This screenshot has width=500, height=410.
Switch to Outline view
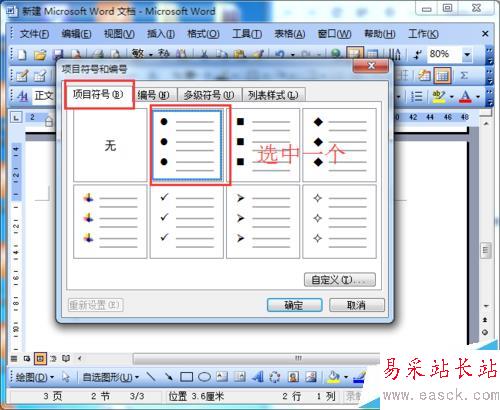pos(53,359)
